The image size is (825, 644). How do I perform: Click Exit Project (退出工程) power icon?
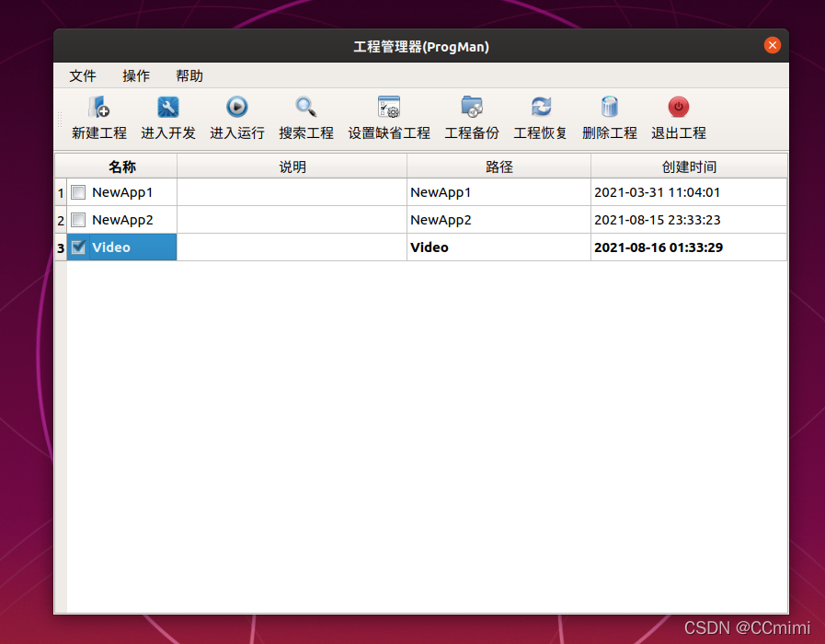point(678,107)
